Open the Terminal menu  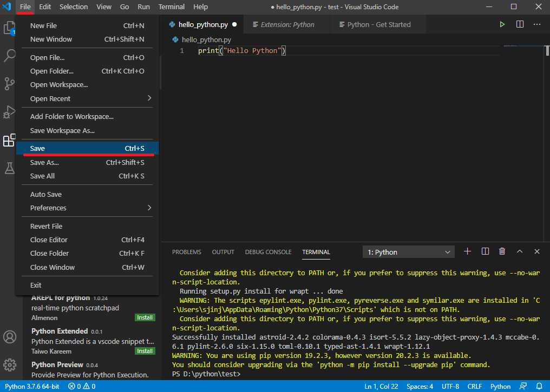point(172,6)
